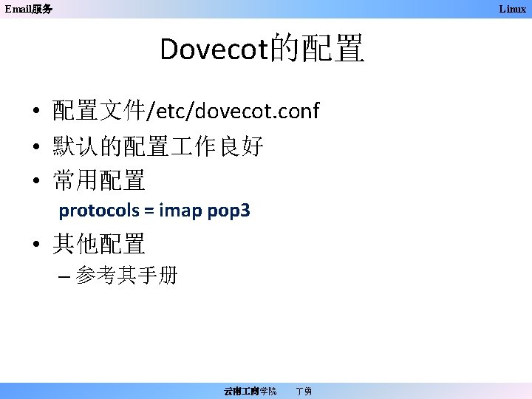
Task: Select the bullet "其他配置"
Action: pyautogui.click(x=99, y=243)
